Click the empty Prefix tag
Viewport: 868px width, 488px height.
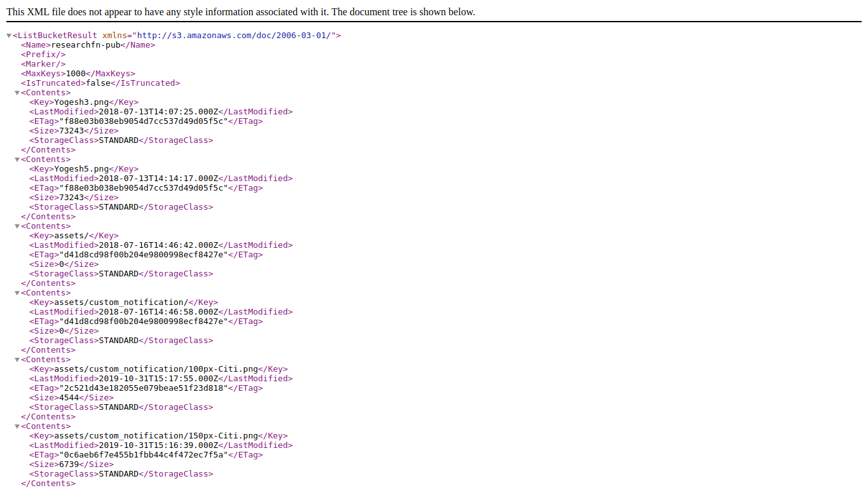pos(43,55)
